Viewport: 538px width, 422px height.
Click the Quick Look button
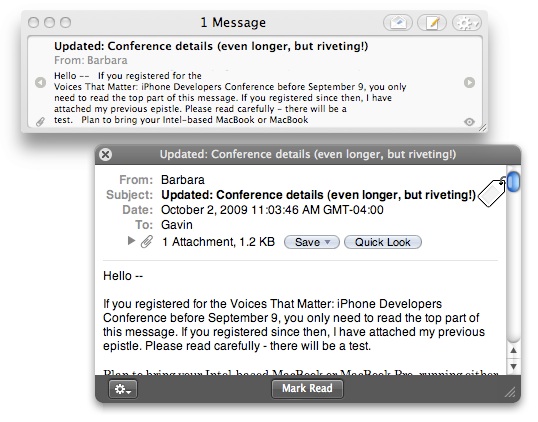(x=383, y=242)
